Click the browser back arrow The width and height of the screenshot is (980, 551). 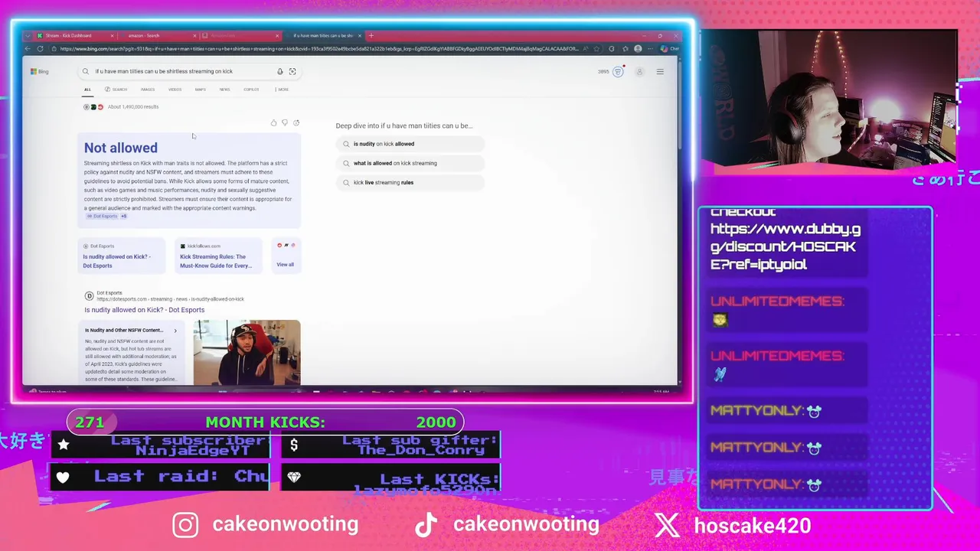click(x=28, y=49)
